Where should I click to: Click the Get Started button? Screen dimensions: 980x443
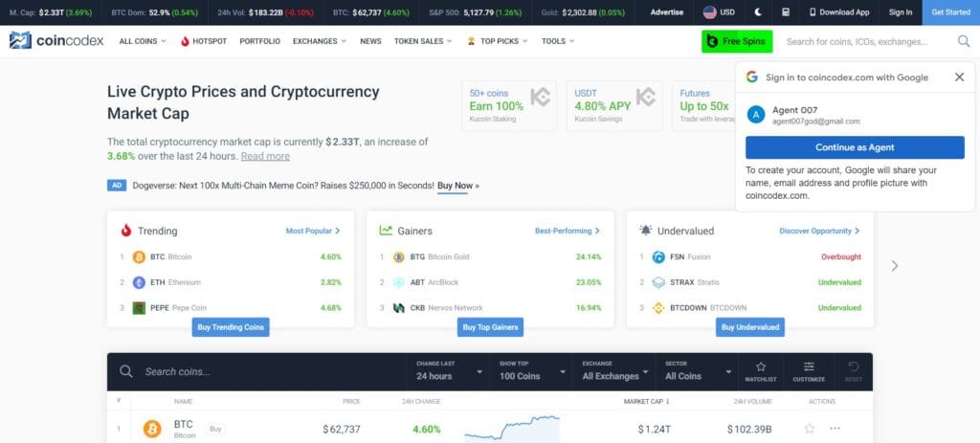tap(950, 11)
